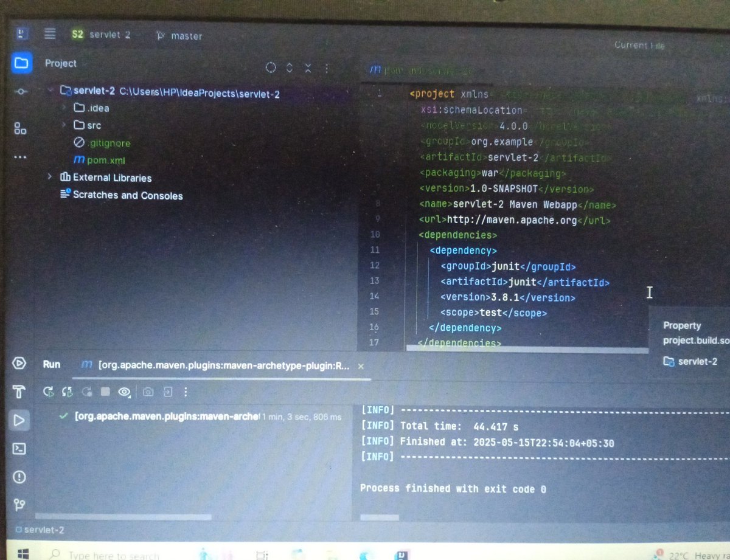
Task: Open the Services tool window
Action: (19, 364)
